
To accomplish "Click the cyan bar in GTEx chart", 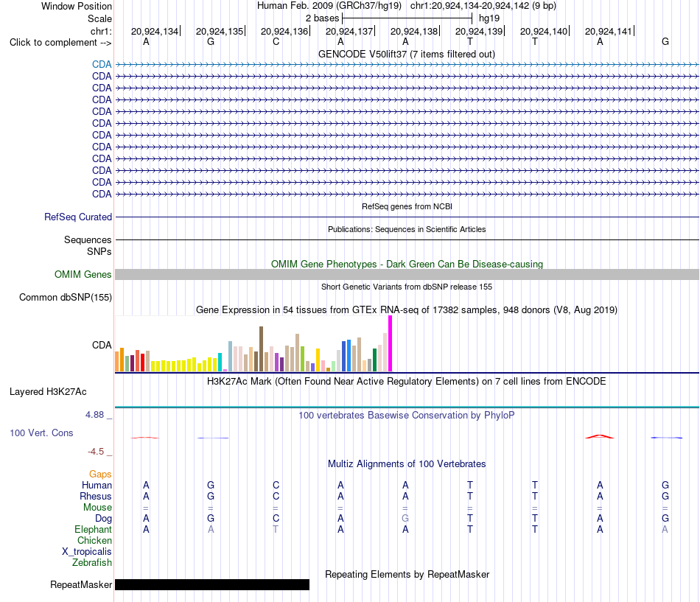I will [x=220, y=363].
